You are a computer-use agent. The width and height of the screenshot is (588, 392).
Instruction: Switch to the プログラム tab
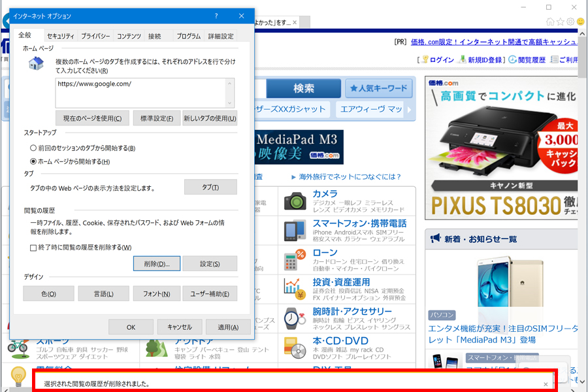coord(189,36)
